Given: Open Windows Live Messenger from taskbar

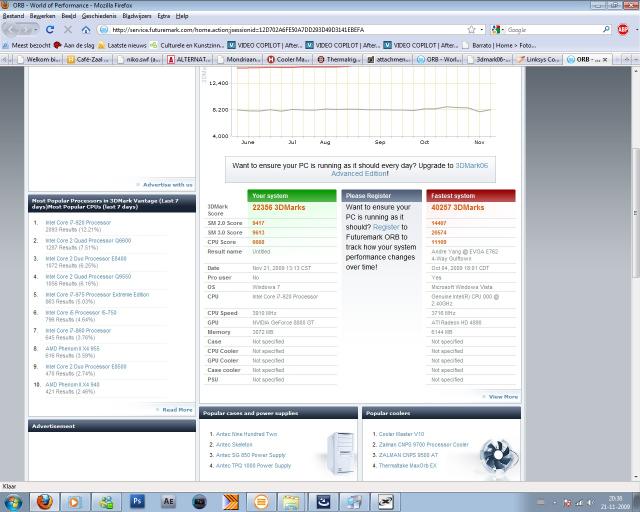Looking at the screenshot, I should (x=106, y=502).
